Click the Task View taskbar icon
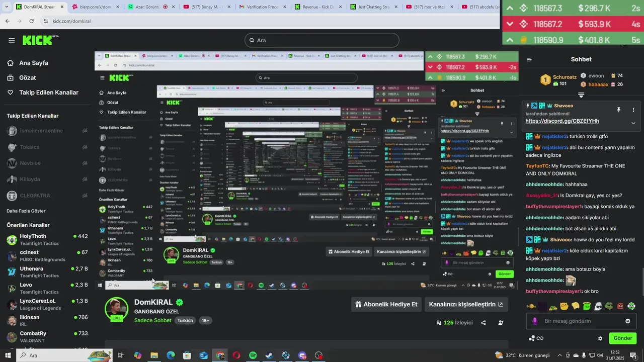The height and width of the screenshot is (362, 644). (x=121, y=355)
